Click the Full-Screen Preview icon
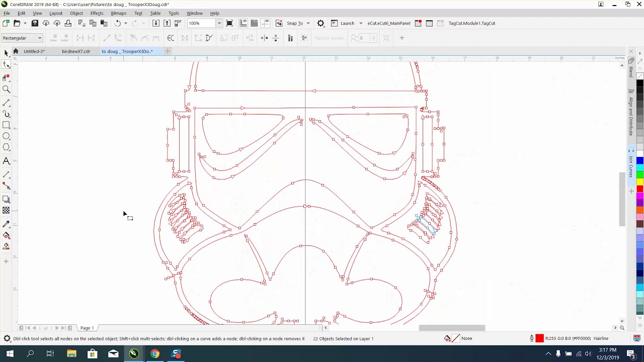Viewport: 644px width, 362px height. 229,23
